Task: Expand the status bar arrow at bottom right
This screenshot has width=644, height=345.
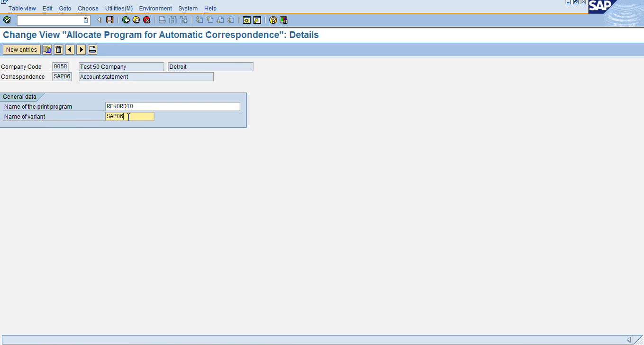Action: pos(629,339)
